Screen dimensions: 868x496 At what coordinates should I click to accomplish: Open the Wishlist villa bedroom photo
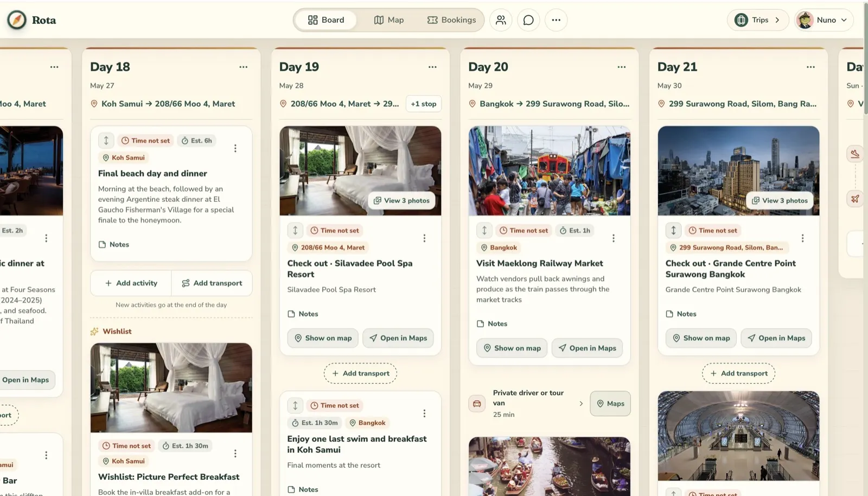tap(171, 387)
